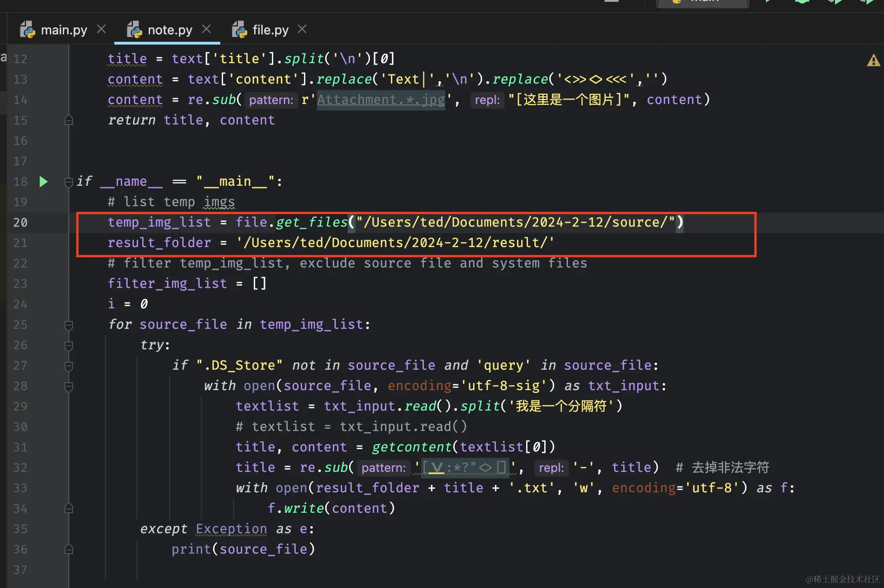Click the Python file icon on note.py tab
Viewport: 884px width, 588px height.
134,30
